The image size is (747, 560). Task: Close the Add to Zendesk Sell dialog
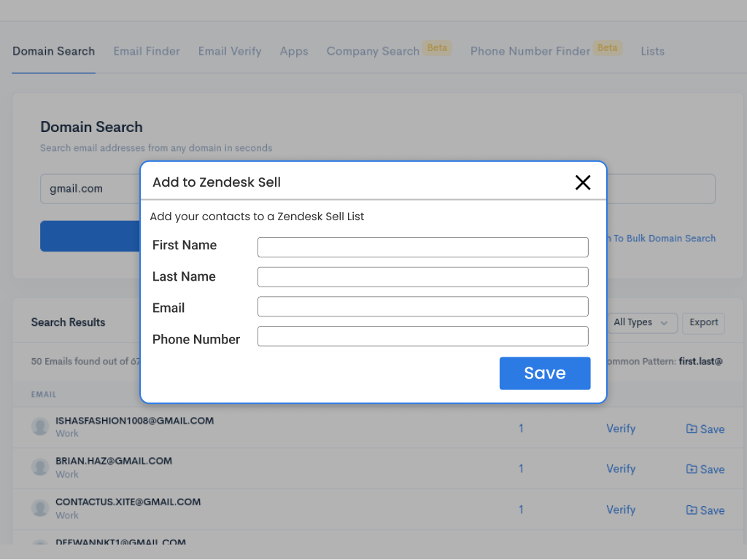582,182
